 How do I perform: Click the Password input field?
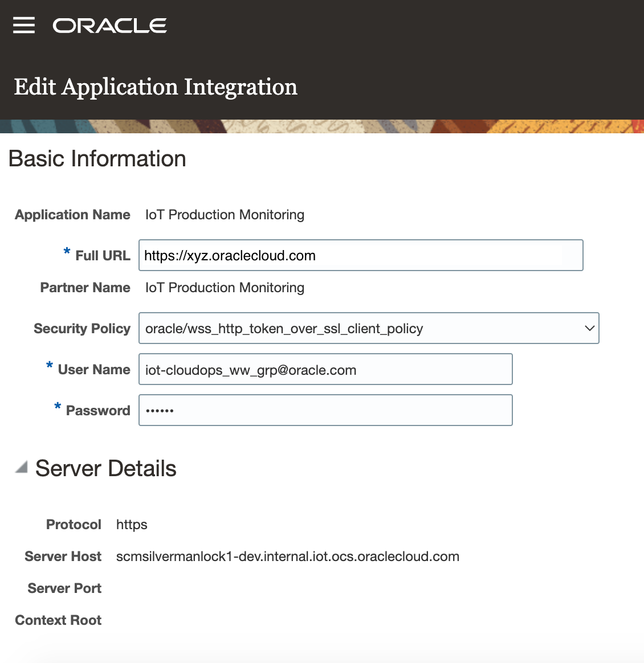pyautogui.click(x=325, y=410)
